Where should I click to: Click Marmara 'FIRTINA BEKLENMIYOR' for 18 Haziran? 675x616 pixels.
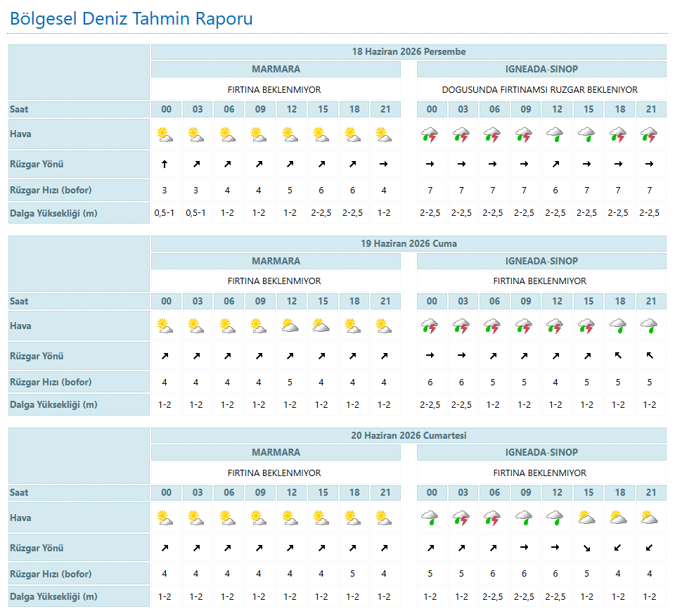(274, 89)
